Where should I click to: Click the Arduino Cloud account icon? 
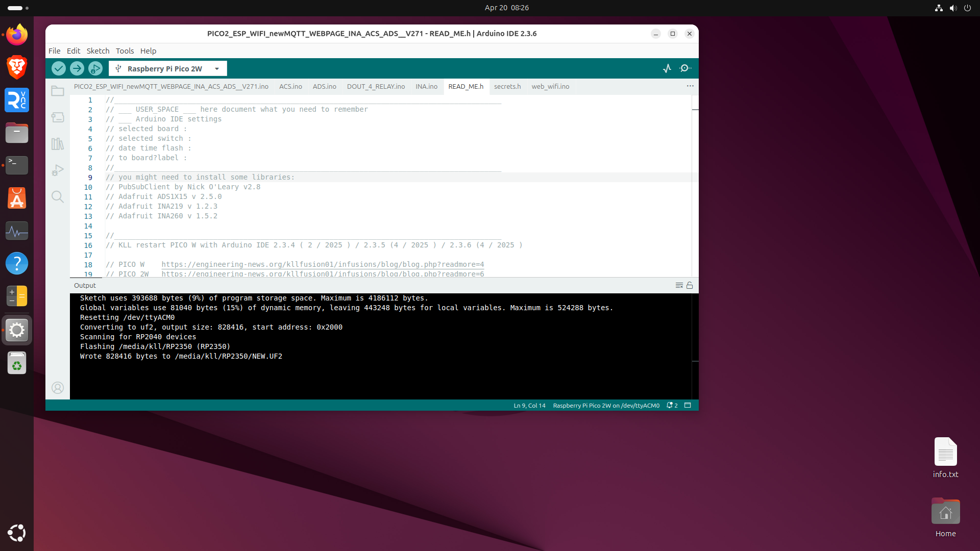pos(58,388)
